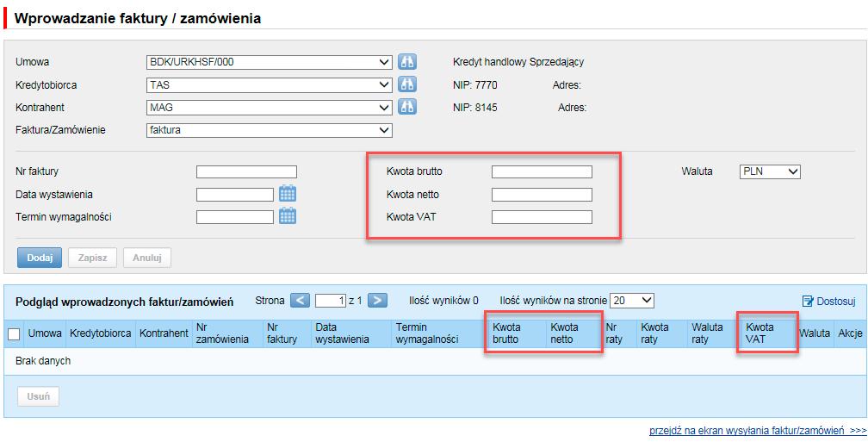Open the Kontrahent dropdown showing MAG
This screenshot has width=868, height=442.
tap(269, 108)
